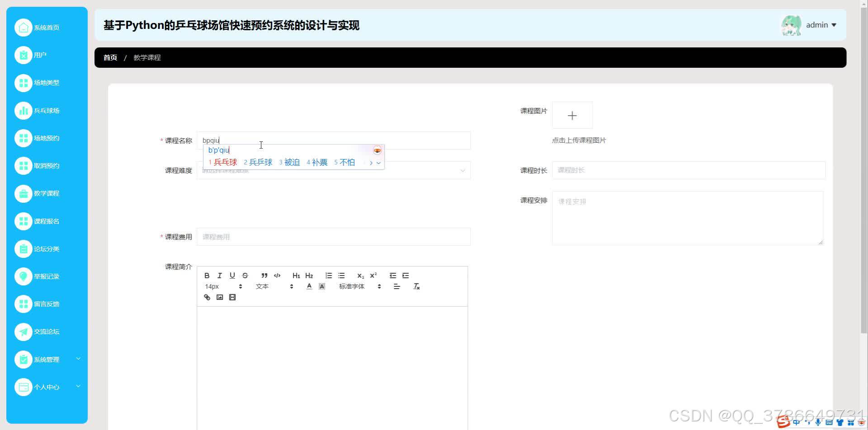Insert a blockquote in the course intro editor

coord(264,275)
